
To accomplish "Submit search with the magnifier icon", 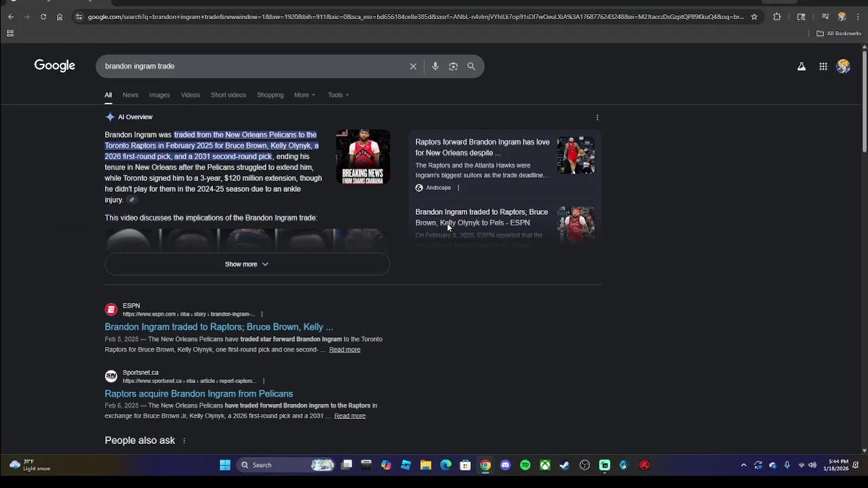I will [x=471, y=66].
